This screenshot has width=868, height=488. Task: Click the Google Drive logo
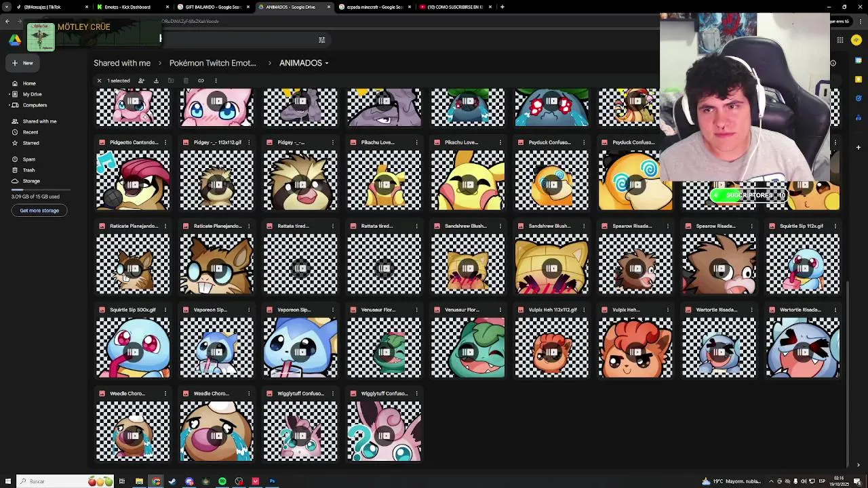14,40
